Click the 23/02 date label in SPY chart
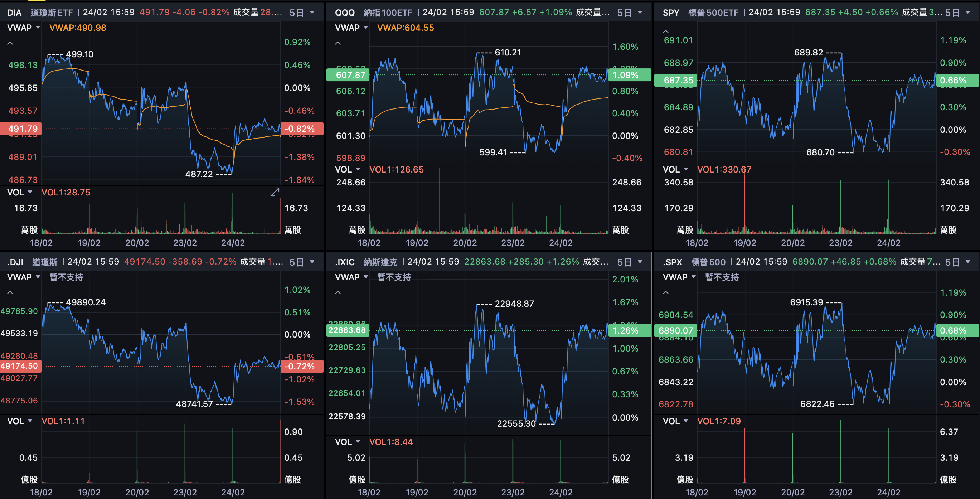 [x=840, y=243]
